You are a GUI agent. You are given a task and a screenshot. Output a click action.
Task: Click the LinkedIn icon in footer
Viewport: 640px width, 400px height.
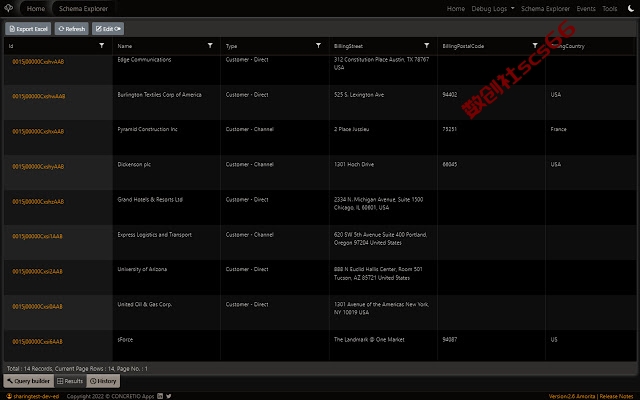coord(160,396)
